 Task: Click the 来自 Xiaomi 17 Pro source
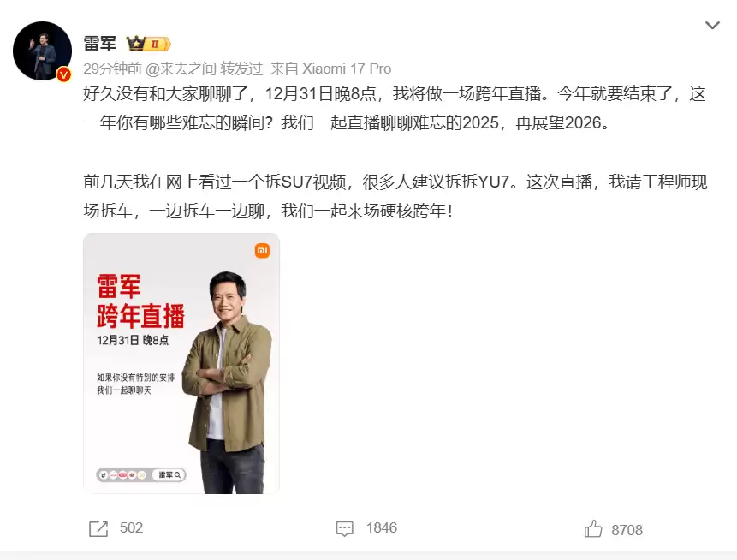click(x=330, y=69)
